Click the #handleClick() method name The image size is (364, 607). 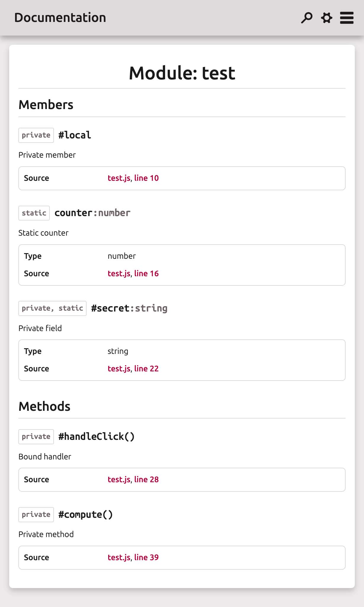(x=96, y=437)
